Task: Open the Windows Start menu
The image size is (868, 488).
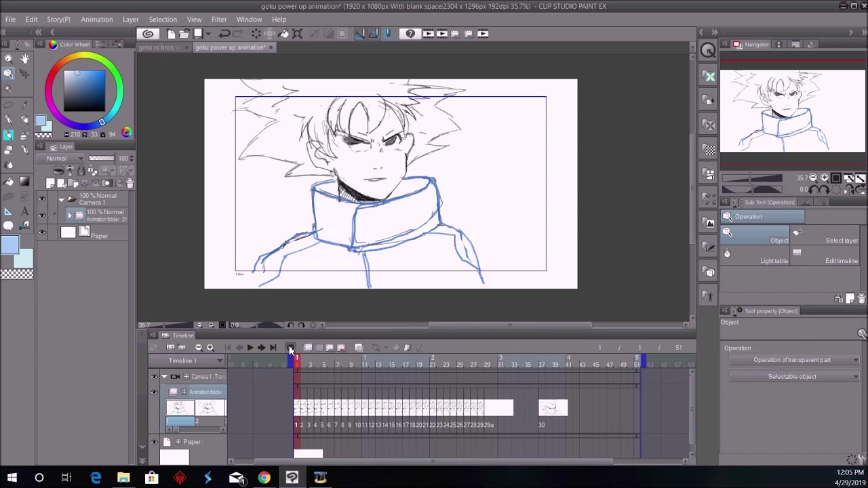Action: (x=12, y=478)
